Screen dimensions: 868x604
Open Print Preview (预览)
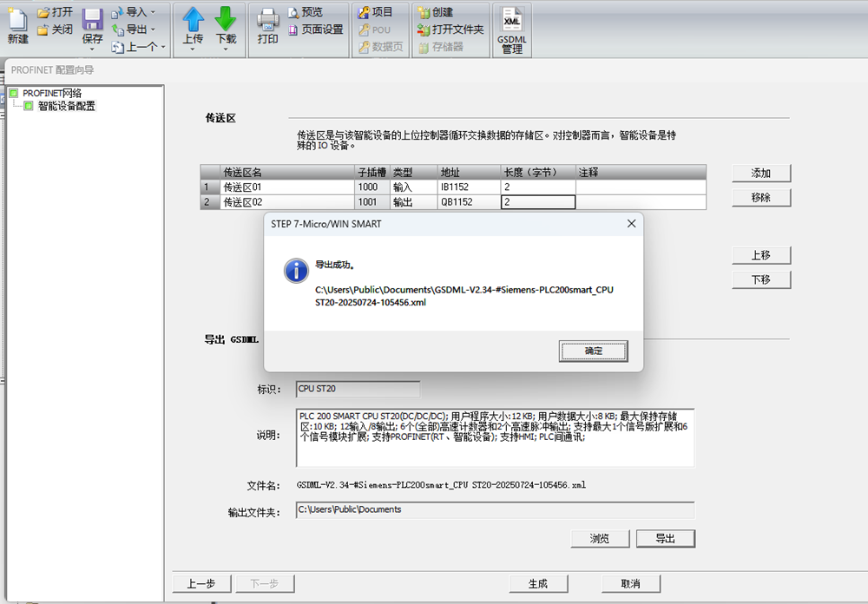[305, 12]
